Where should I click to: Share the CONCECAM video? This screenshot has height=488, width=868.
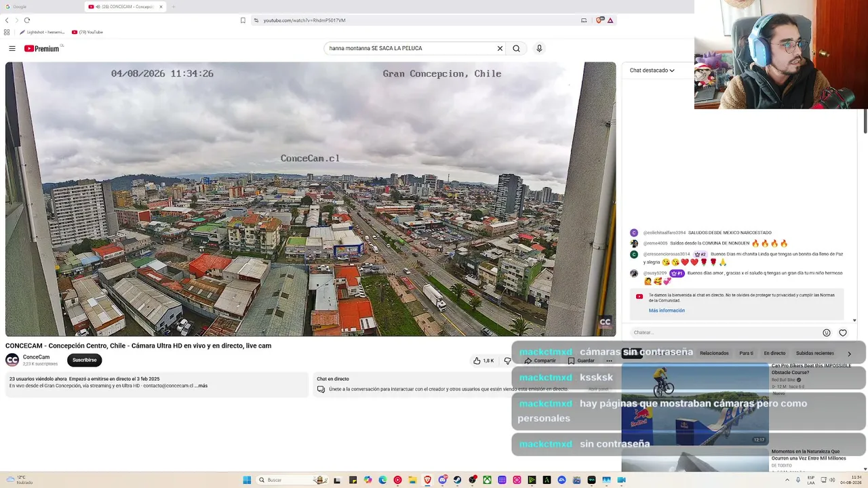coord(540,361)
